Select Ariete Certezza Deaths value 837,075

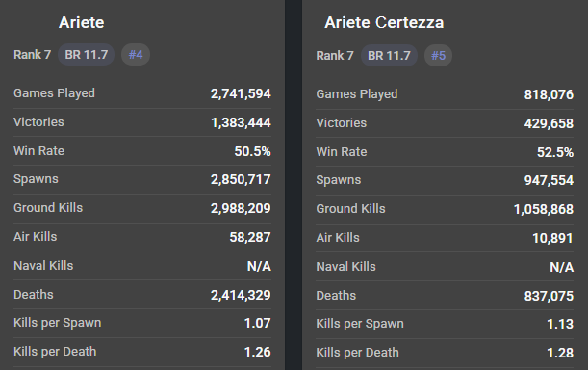point(549,296)
